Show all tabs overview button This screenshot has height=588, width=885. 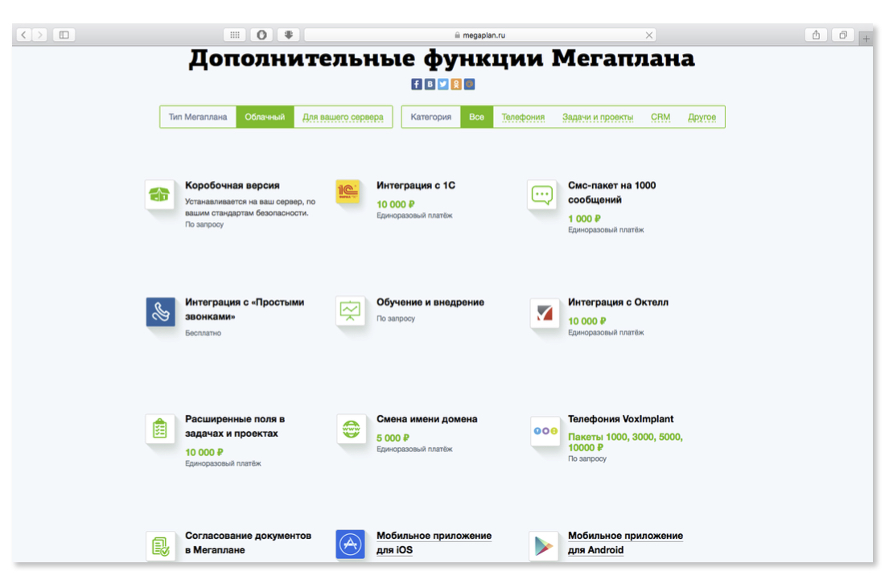point(842,35)
